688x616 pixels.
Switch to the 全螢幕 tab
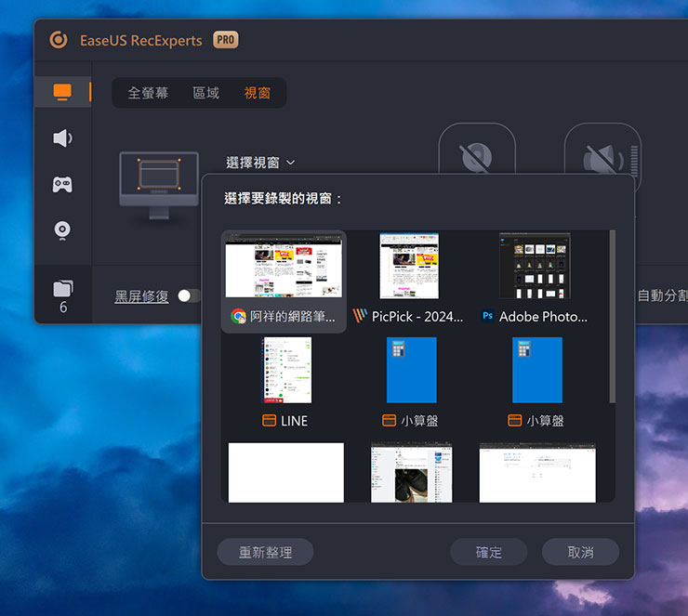coord(148,93)
